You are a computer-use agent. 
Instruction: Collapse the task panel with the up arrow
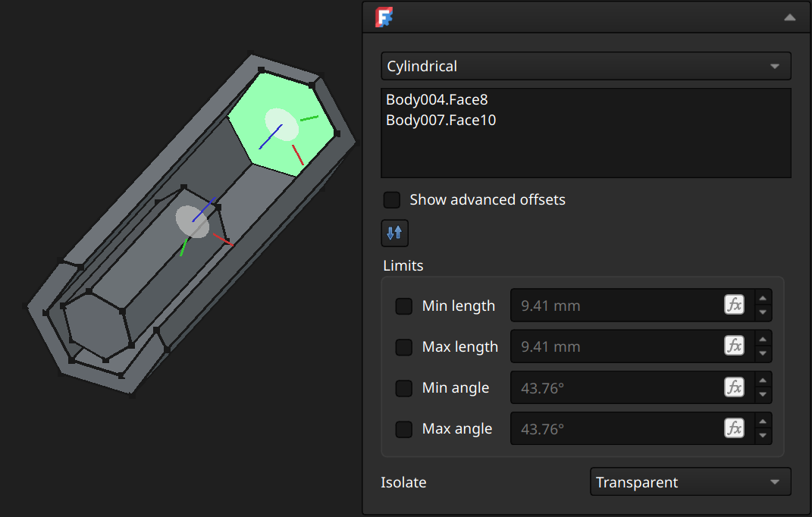(789, 17)
